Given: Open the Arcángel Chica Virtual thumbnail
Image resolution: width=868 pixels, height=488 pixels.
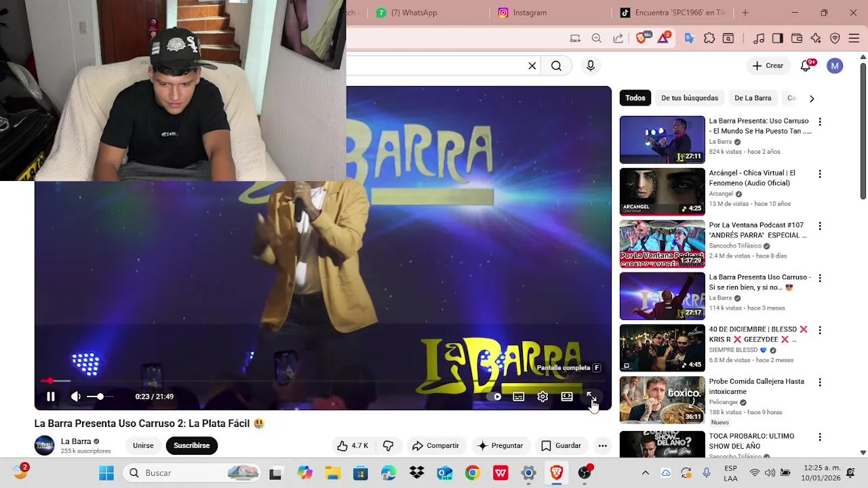Looking at the screenshot, I should click(x=663, y=192).
